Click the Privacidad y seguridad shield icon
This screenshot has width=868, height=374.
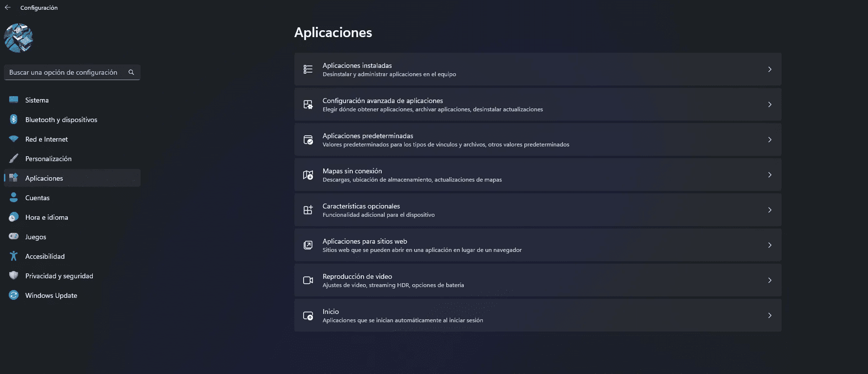click(14, 276)
